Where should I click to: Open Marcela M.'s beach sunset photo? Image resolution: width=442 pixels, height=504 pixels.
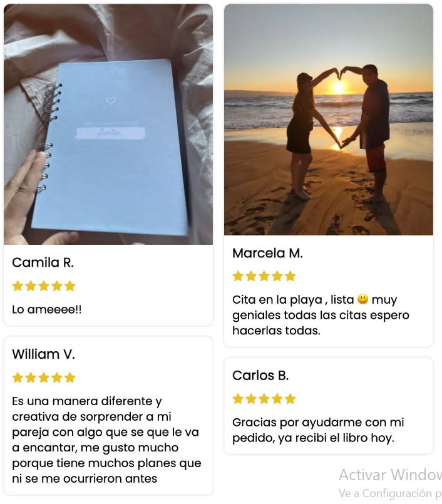pos(329,120)
